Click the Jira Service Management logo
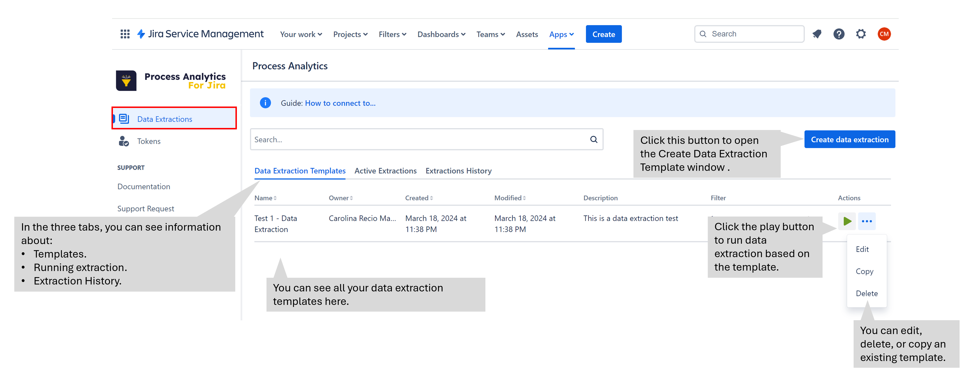The width and height of the screenshot is (980, 381). (200, 34)
